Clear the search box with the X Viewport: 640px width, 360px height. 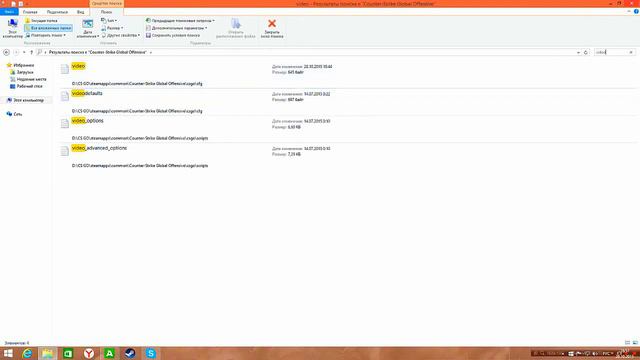[631, 52]
